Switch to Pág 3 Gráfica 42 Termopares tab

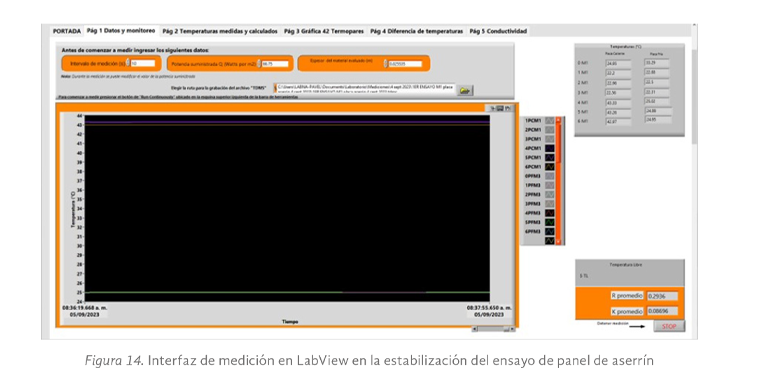coord(324,32)
